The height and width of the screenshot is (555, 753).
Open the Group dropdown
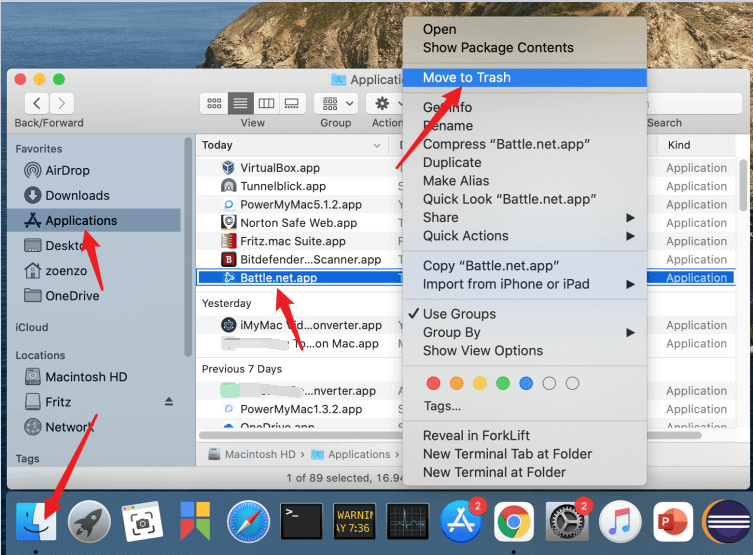(x=336, y=103)
